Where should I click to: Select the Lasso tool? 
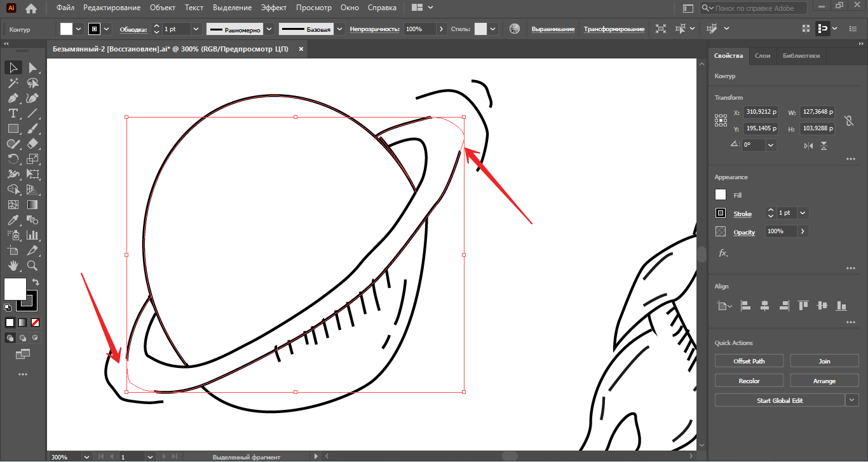pyautogui.click(x=32, y=83)
